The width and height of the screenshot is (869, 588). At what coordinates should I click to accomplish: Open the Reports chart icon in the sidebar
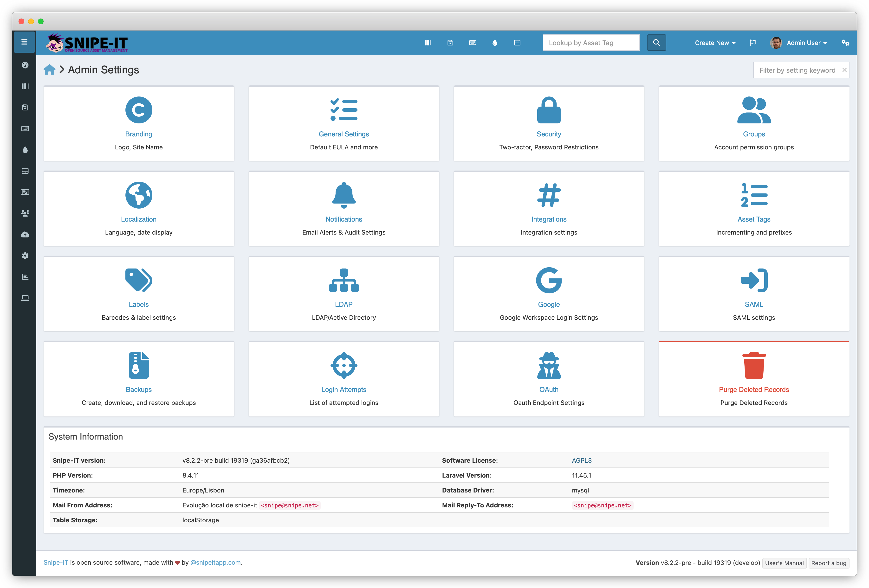point(25,277)
